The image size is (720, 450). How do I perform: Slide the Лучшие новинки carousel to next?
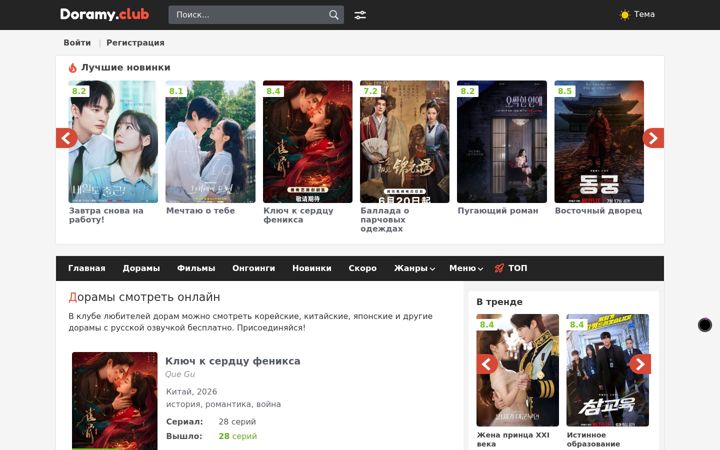(653, 138)
